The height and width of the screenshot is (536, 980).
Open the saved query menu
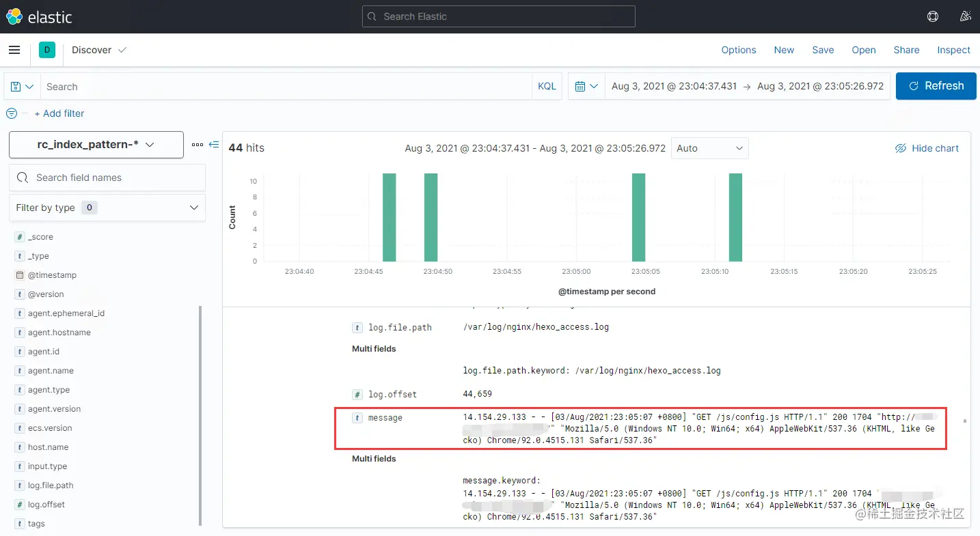click(23, 87)
